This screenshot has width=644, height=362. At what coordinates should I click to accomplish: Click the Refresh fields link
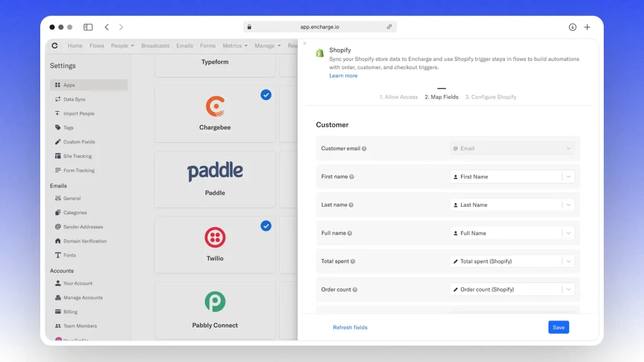click(350, 327)
